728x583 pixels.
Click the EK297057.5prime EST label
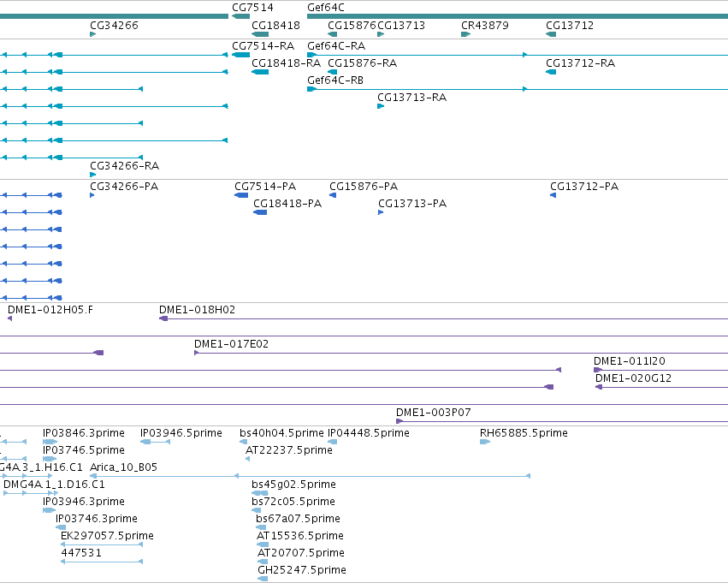click(107, 536)
